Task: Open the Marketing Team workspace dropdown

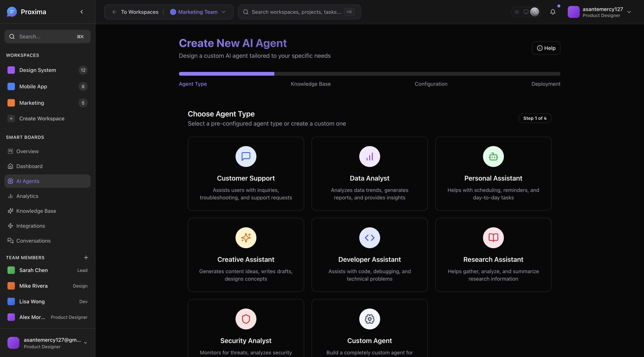Action: point(198,12)
